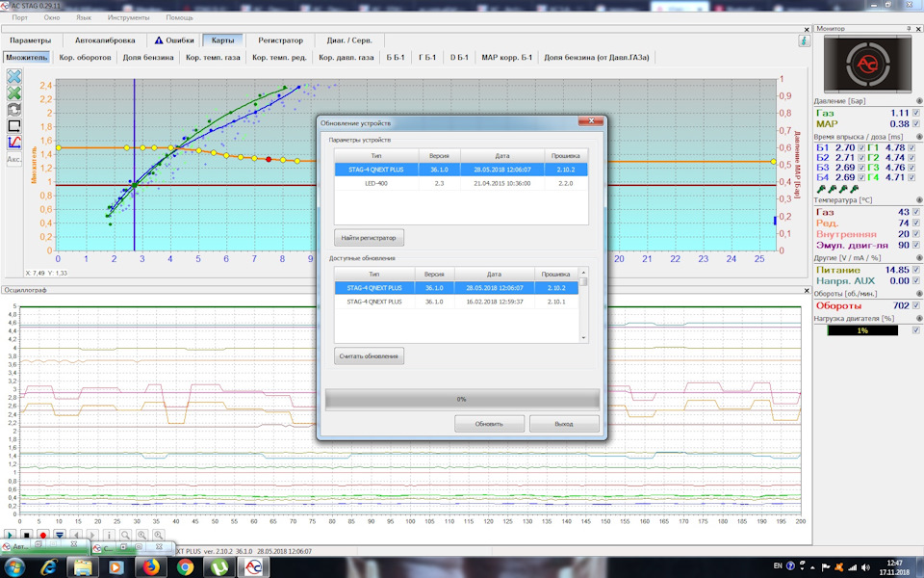Screen dimensions: 924x578
Task: Open uTorrent from taskbar
Action: [x=219, y=567]
